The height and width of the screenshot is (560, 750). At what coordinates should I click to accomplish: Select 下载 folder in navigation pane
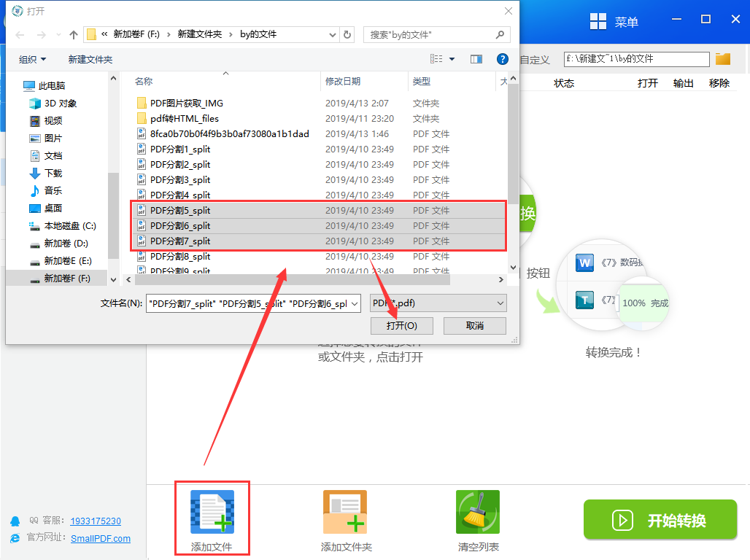coord(46,173)
